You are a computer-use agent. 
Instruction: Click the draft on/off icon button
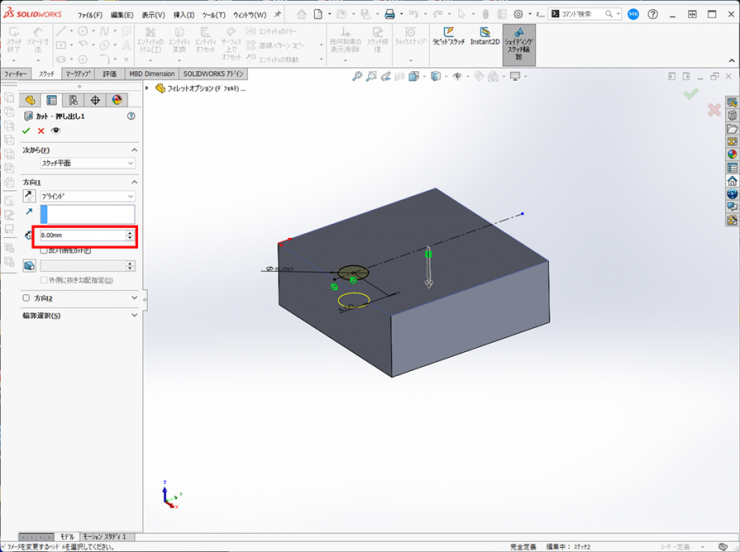(x=29, y=265)
